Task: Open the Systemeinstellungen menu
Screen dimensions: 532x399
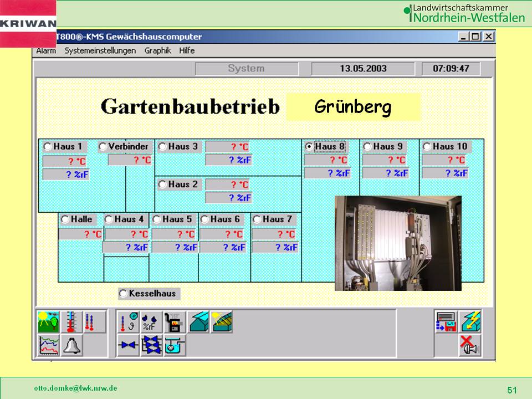Action: [100, 50]
